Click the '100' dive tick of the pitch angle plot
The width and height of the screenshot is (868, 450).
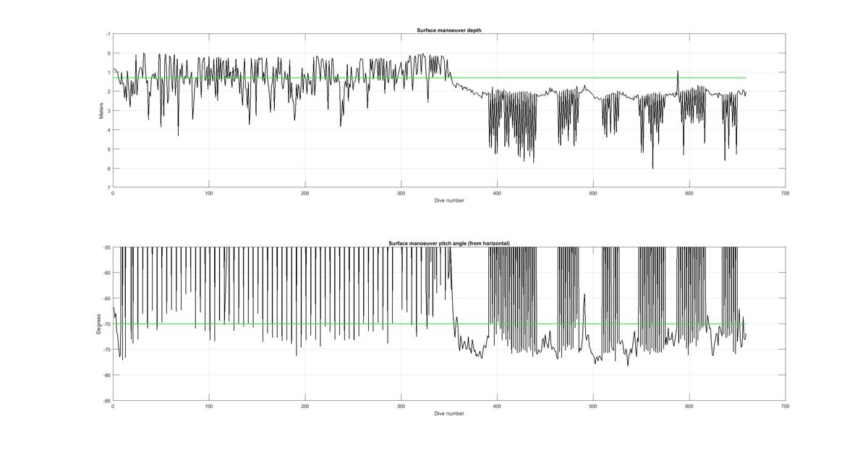tap(209, 407)
